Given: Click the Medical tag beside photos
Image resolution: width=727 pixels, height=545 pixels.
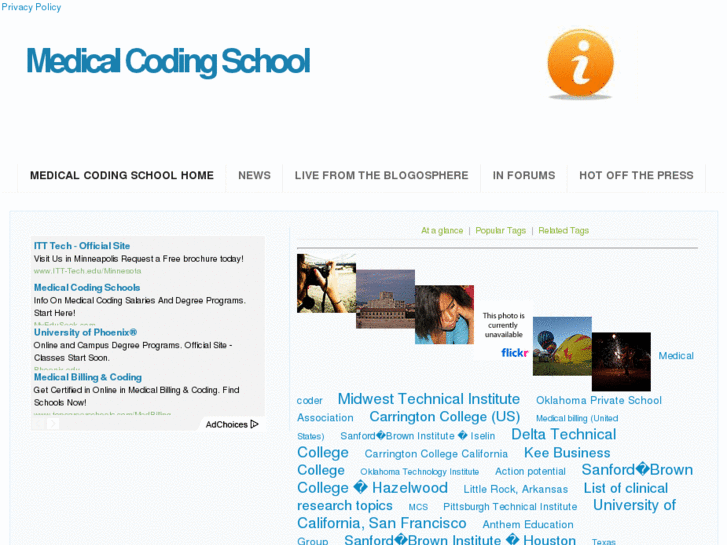Looking at the screenshot, I should point(676,356).
